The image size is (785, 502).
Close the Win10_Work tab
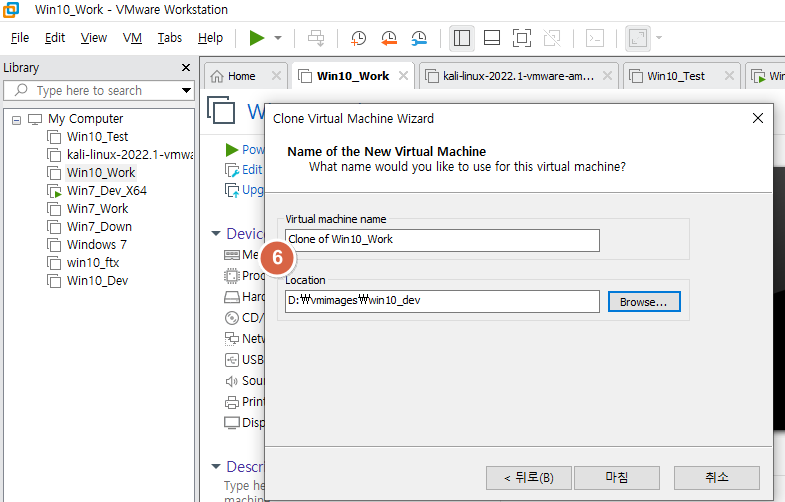coord(403,76)
